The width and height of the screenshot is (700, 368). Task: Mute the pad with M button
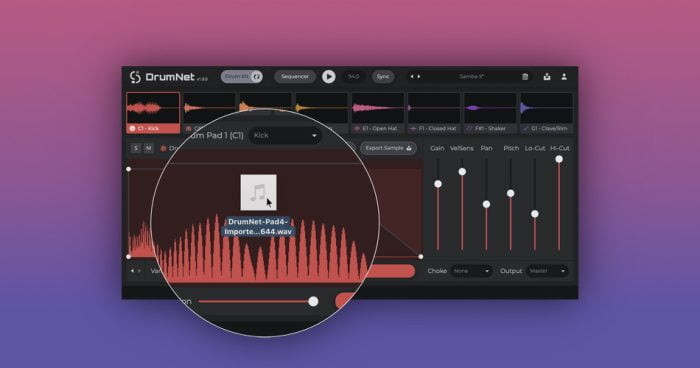tap(149, 148)
